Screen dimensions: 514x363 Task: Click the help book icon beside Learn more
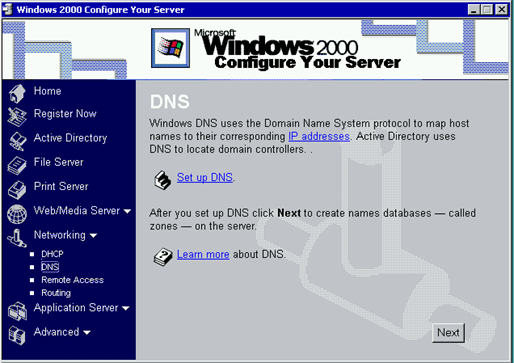tap(163, 257)
